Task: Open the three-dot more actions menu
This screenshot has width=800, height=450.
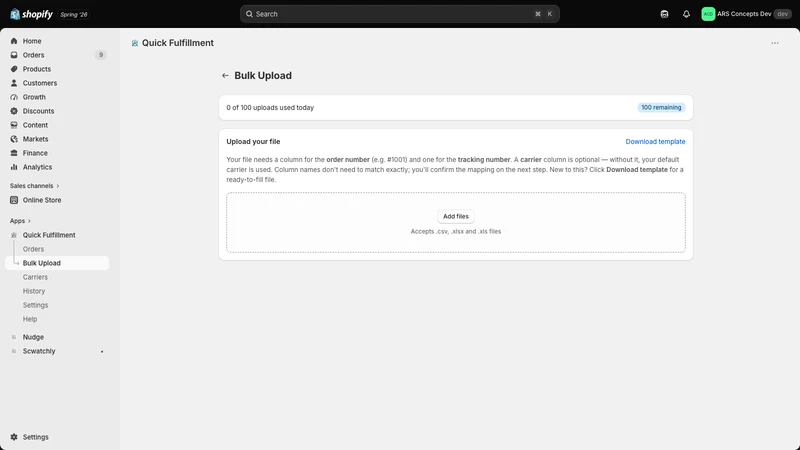Action: pyautogui.click(x=775, y=43)
